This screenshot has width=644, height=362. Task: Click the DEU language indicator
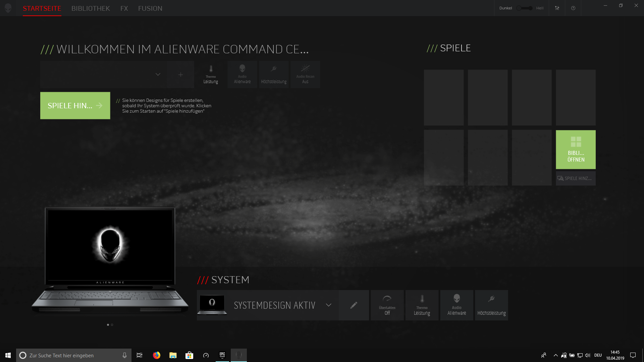click(x=598, y=355)
